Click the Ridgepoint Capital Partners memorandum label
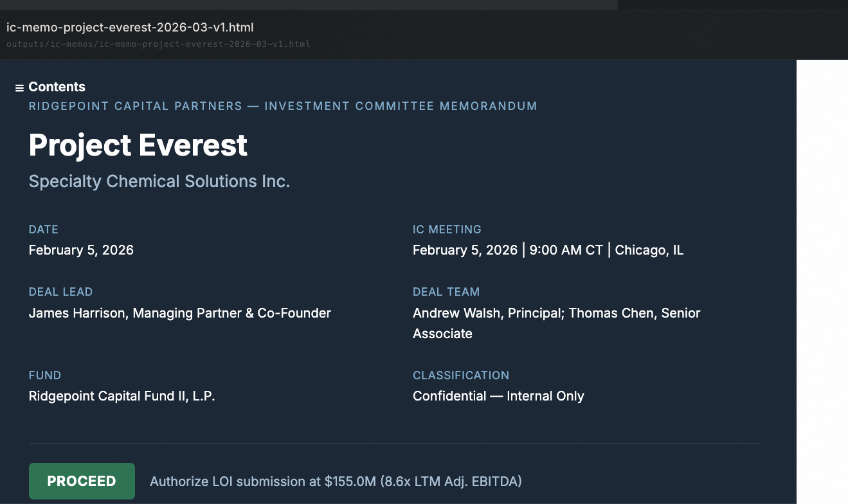Screen dimensions: 848x504 point(282,106)
